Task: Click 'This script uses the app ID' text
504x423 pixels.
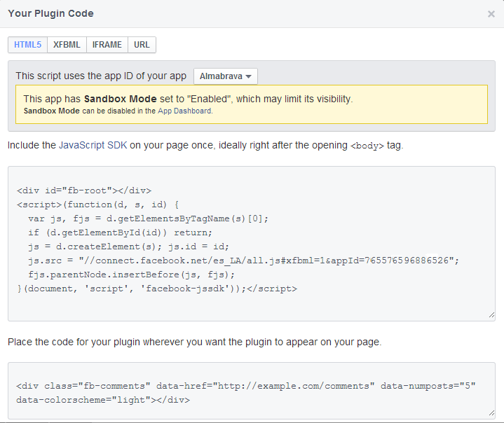Action: click(101, 76)
